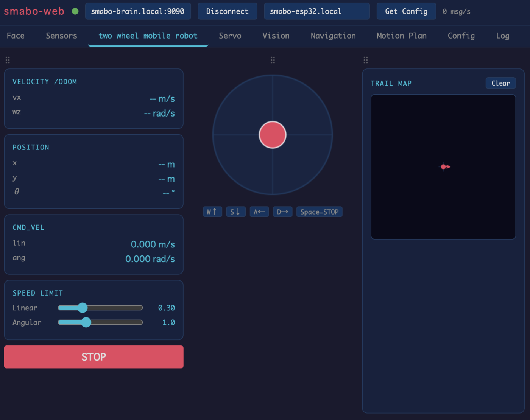Click the A left-arrow turn key
This screenshot has height=420, width=530.
(x=259, y=212)
